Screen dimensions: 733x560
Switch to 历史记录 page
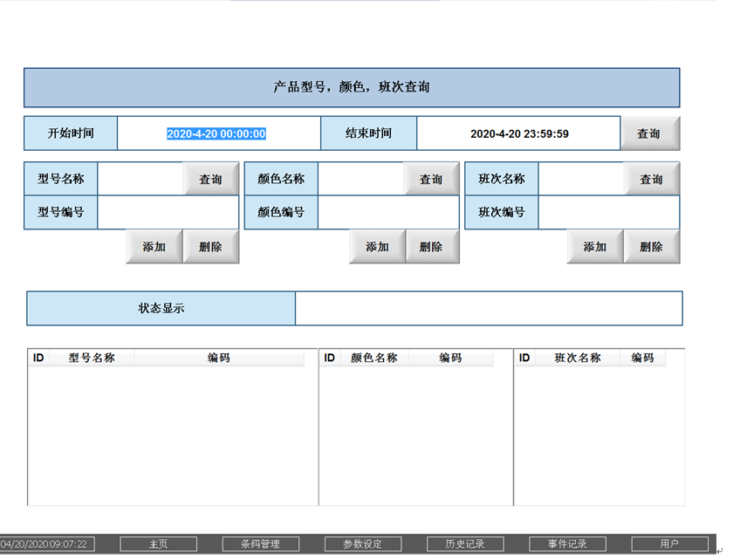coord(465,544)
